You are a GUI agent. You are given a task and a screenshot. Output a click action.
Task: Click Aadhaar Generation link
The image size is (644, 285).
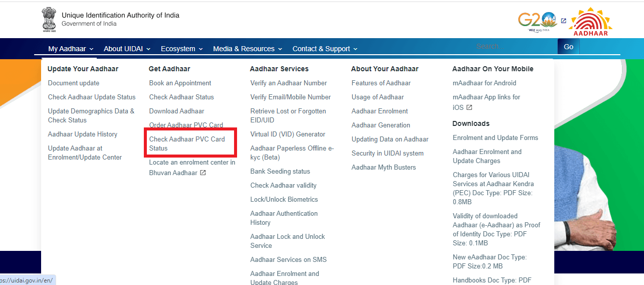pyautogui.click(x=381, y=125)
